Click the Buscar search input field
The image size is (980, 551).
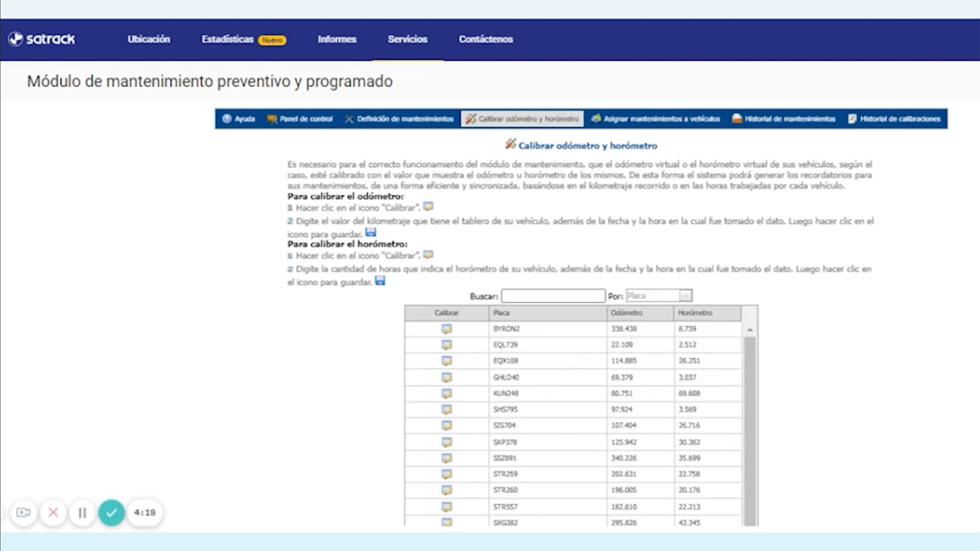(553, 296)
